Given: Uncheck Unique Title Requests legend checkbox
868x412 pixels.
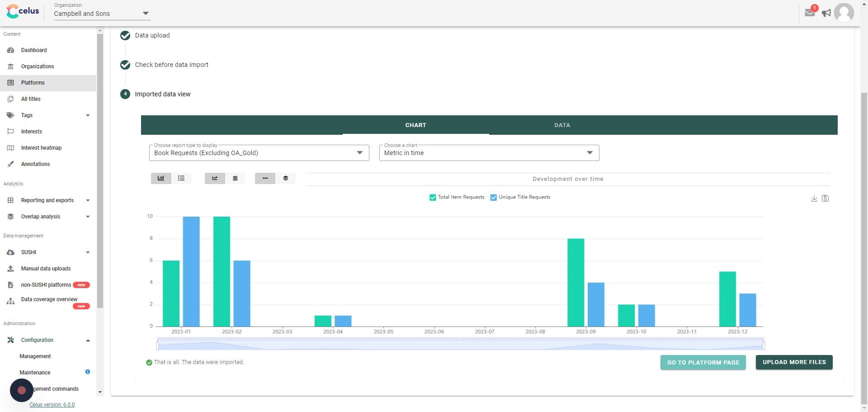Looking at the screenshot, I should pyautogui.click(x=494, y=197).
